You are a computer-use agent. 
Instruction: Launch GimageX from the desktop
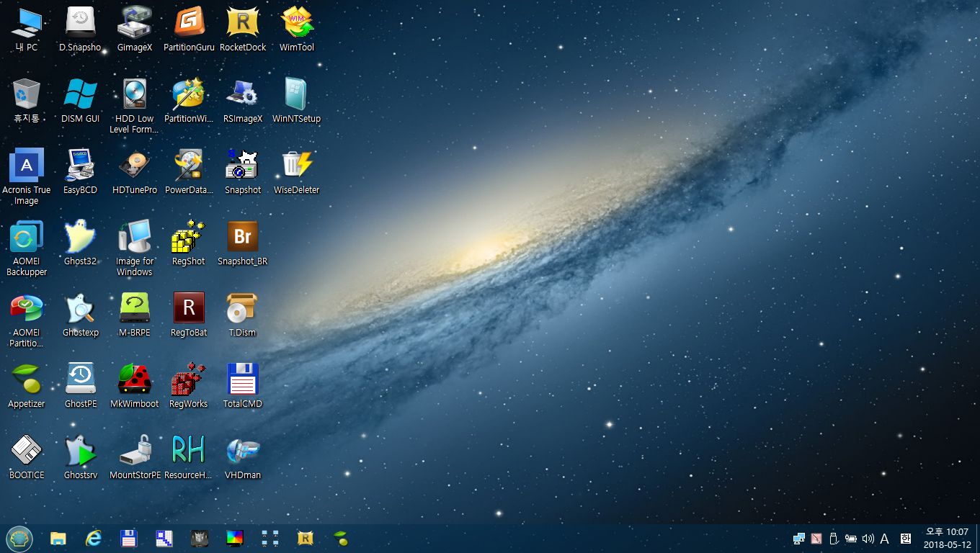pyautogui.click(x=135, y=30)
